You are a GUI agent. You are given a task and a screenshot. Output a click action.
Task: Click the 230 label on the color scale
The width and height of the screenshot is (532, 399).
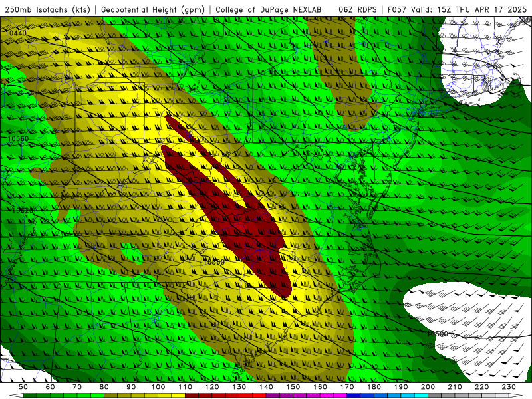pyautogui.click(x=509, y=387)
